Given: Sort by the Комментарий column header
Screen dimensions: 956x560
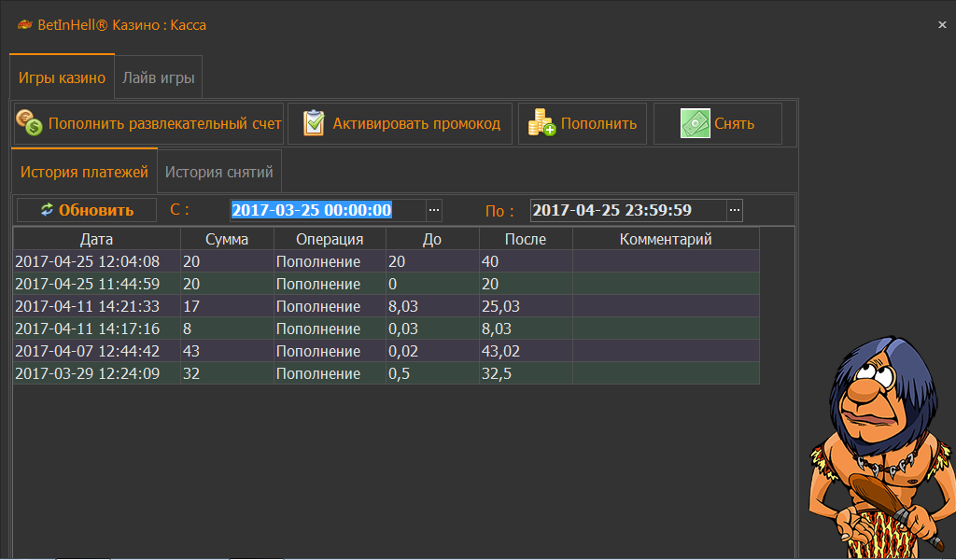Looking at the screenshot, I should click(666, 239).
